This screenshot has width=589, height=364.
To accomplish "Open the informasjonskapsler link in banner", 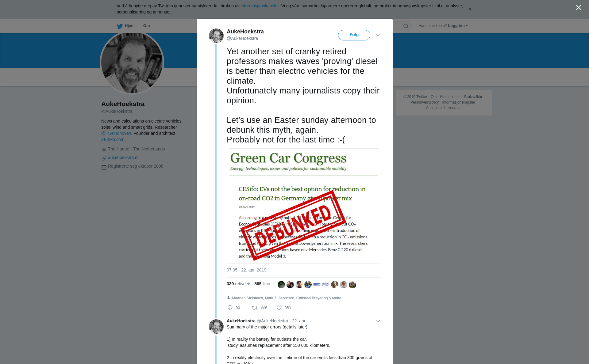I will coord(260,6).
